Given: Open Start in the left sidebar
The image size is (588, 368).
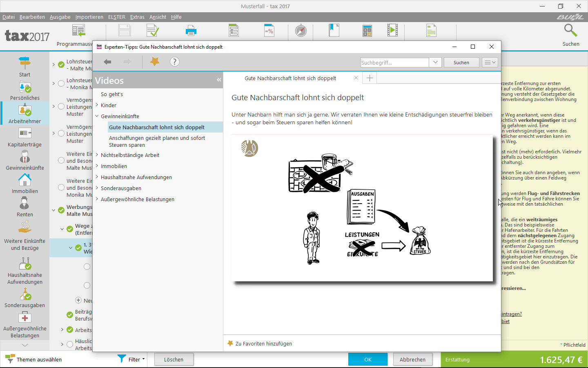Looking at the screenshot, I should tap(24, 67).
